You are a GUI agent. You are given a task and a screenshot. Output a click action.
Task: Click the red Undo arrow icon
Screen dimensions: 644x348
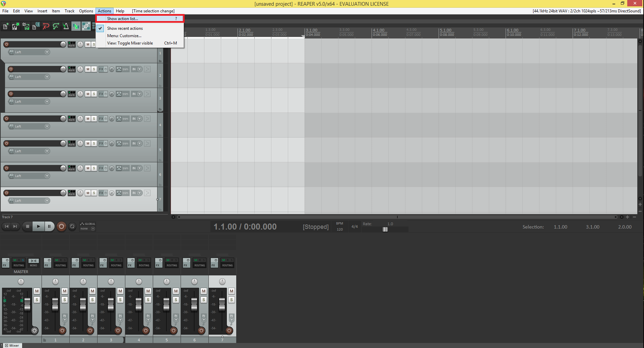click(x=46, y=26)
